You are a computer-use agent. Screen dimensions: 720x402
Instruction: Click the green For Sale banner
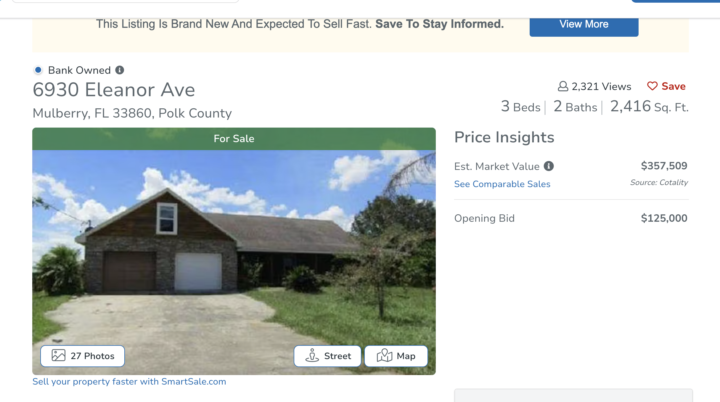tap(234, 139)
